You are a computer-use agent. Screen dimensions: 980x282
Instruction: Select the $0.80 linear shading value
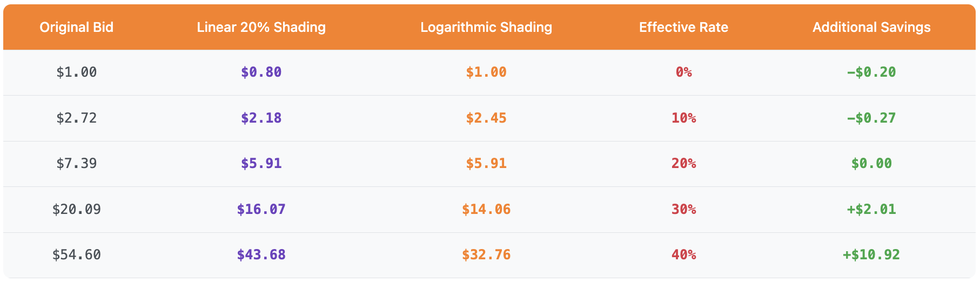tap(261, 72)
